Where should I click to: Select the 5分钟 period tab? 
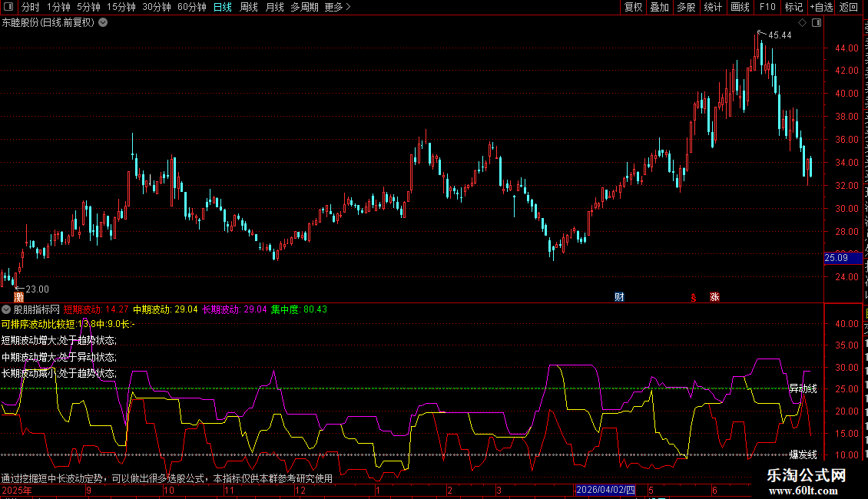(88, 7)
